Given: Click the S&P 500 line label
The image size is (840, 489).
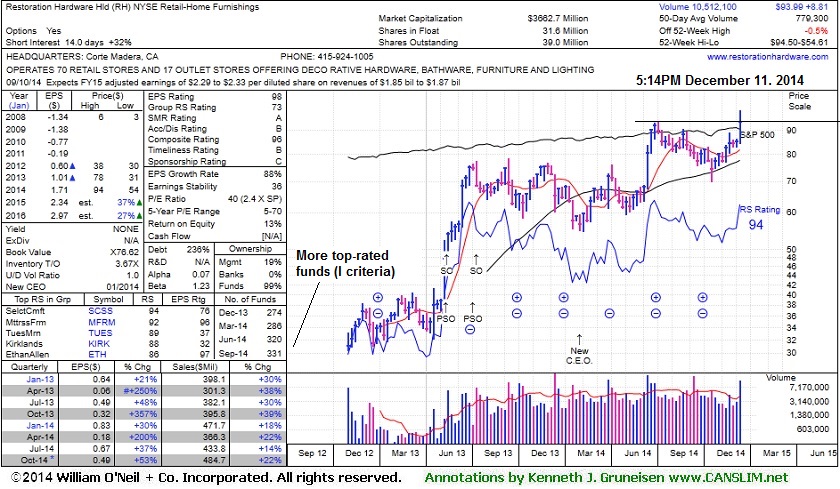Looking at the screenshot, I should (758, 134).
